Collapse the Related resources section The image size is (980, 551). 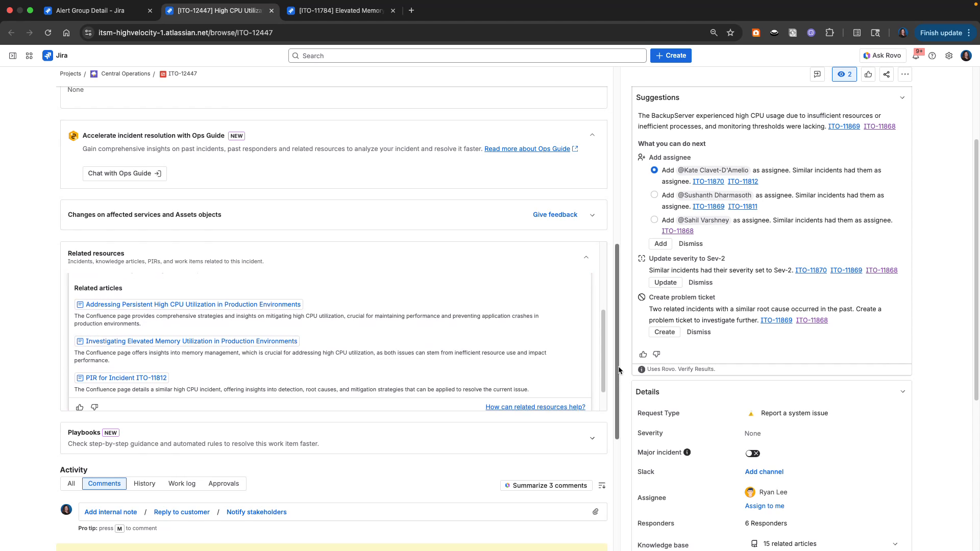(x=586, y=257)
